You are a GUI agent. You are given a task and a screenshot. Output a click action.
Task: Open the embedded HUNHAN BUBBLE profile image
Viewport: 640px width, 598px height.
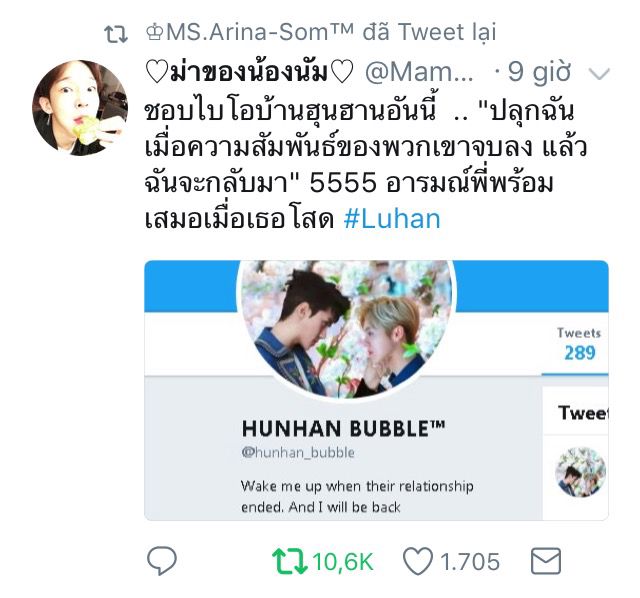click(347, 329)
